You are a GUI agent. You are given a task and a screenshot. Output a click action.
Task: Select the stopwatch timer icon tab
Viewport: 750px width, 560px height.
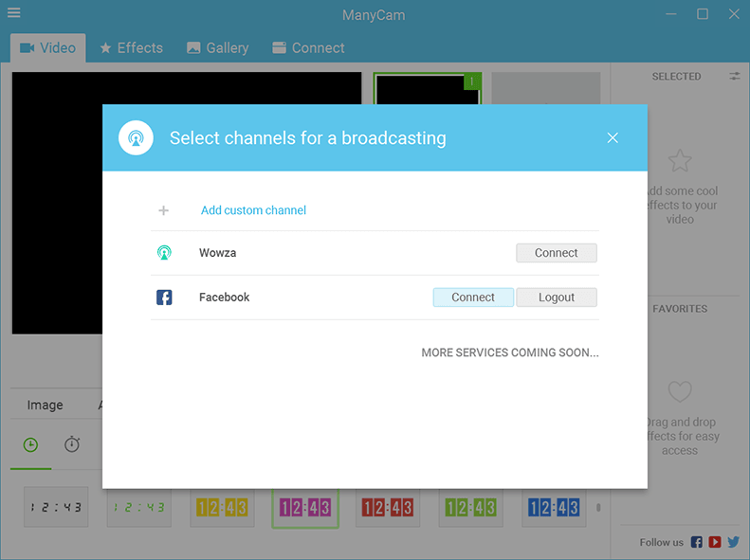tap(72, 444)
